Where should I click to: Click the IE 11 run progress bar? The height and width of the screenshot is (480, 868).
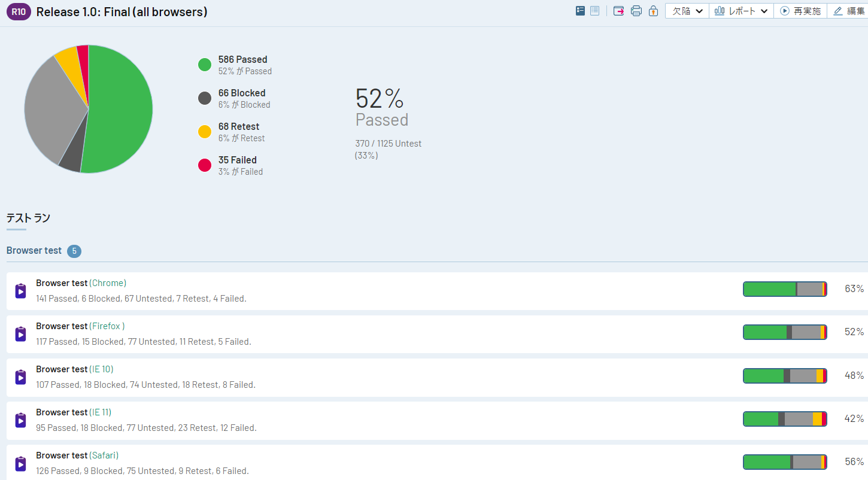tap(785, 419)
